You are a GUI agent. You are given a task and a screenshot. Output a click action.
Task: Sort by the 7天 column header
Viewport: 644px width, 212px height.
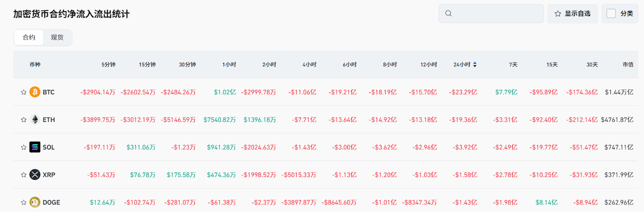click(513, 64)
